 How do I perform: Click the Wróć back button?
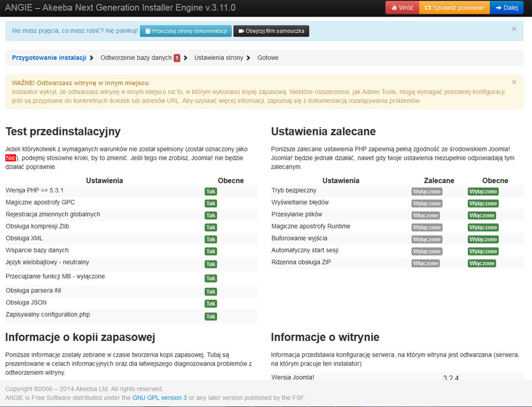tap(402, 8)
